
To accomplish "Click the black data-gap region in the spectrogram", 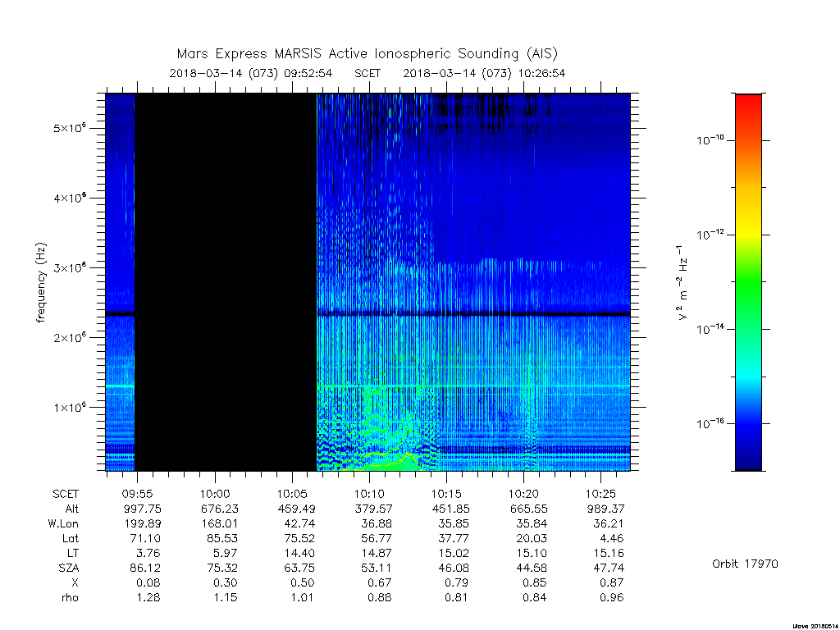I will tap(226, 282).
